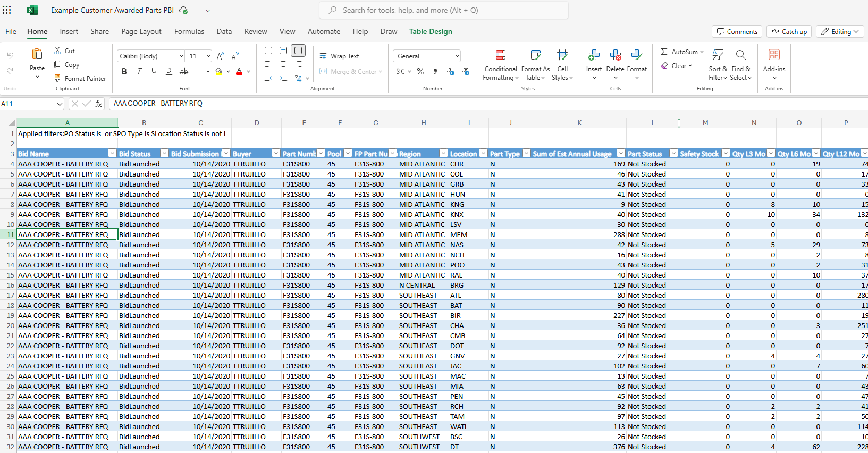Click Find & Select magnifier icon

[741, 55]
